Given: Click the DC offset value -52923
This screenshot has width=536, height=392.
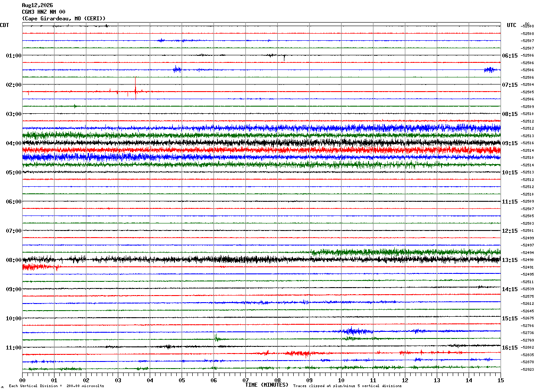Looking at the screenshot, I should (528, 369).
